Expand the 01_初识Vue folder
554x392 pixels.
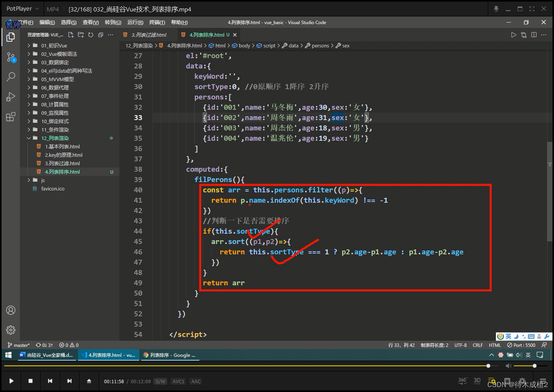click(70, 46)
